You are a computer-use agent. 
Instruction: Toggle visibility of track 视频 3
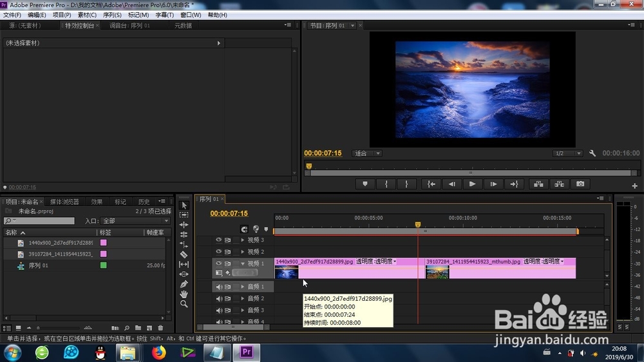coord(218,240)
